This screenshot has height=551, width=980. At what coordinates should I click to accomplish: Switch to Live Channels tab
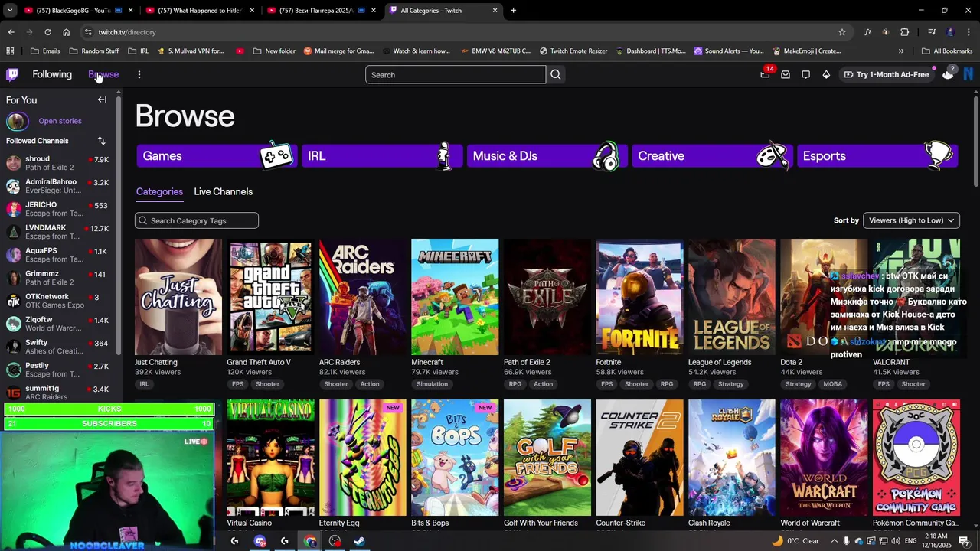(x=223, y=191)
